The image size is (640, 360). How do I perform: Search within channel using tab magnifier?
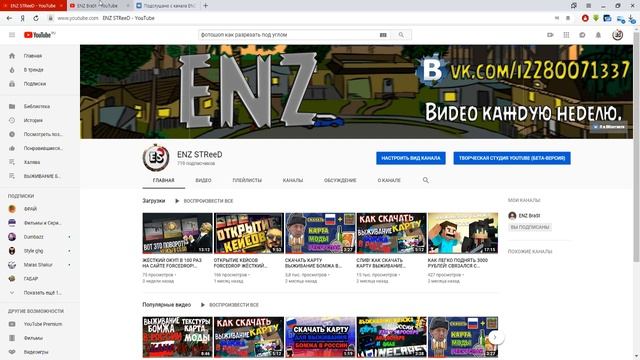(426, 180)
